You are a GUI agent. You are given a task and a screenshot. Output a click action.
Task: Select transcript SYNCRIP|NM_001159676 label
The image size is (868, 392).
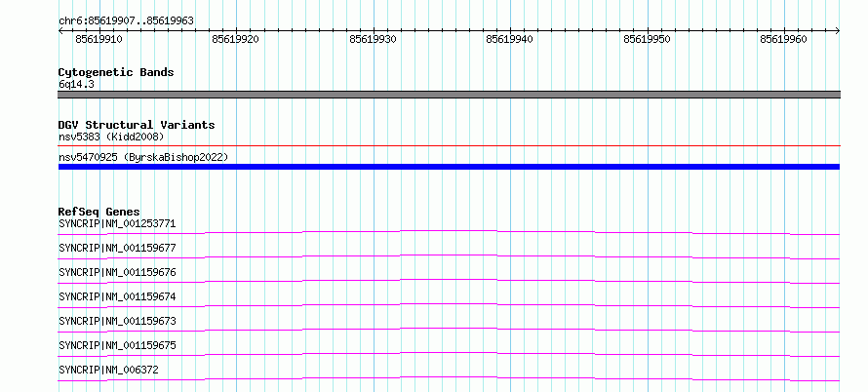(117, 272)
